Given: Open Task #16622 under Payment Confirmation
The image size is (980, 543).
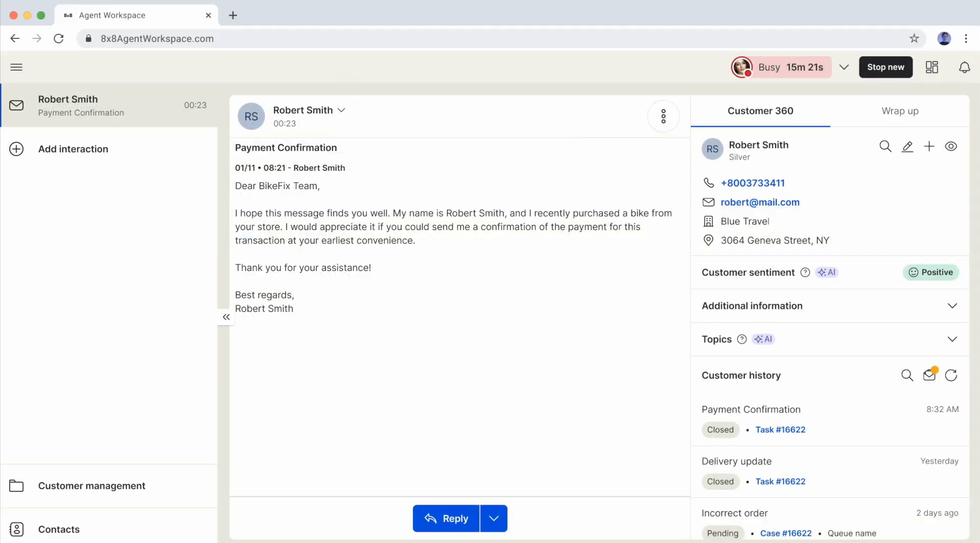Looking at the screenshot, I should click(x=780, y=429).
